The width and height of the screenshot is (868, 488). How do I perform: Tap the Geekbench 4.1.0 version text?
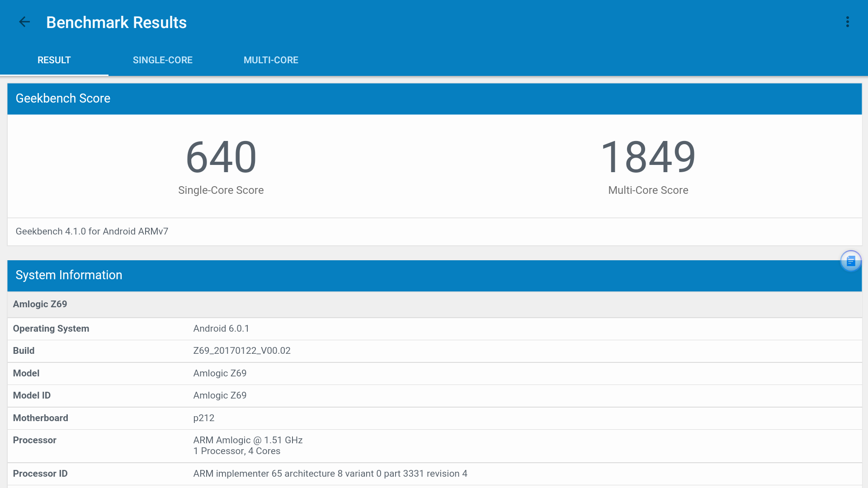[x=92, y=231]
